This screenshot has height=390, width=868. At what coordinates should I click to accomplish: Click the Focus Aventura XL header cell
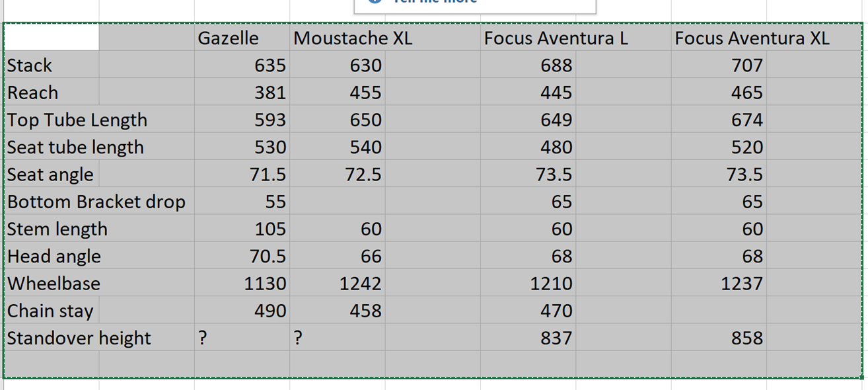[x=718, y=38]
